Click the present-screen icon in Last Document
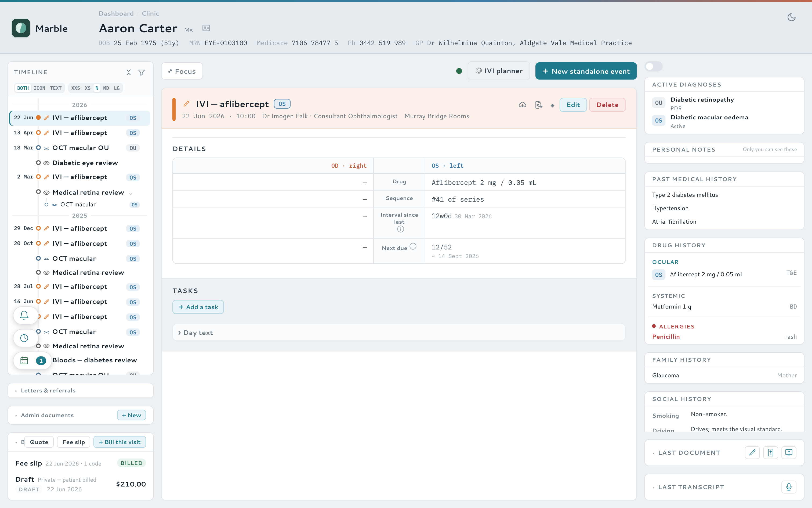This screenshot has width=812, height=508. point(789,453)
